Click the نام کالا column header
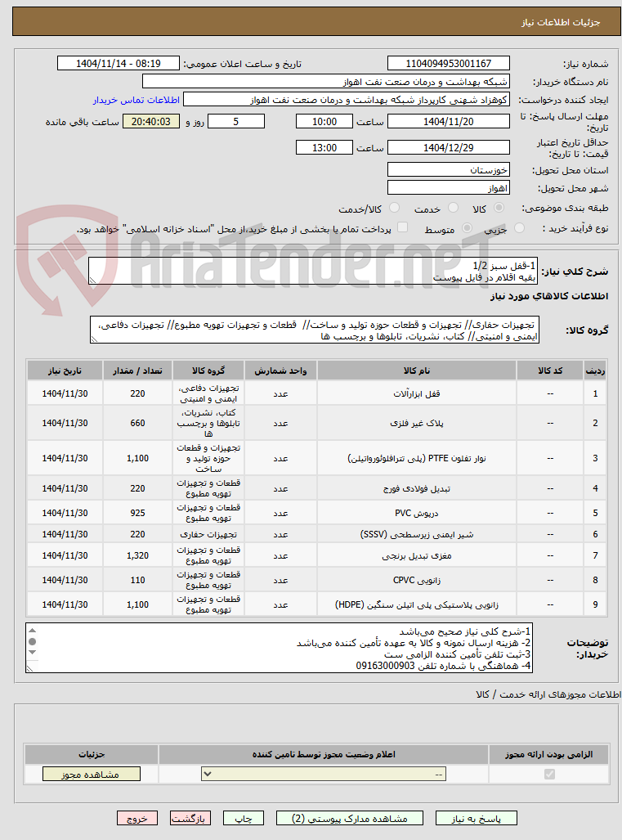 [x=417, y=371]
